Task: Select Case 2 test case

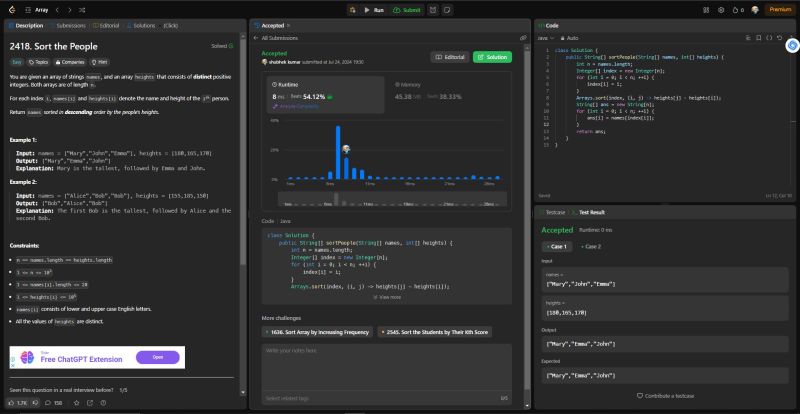Action: tap(592, 246)
